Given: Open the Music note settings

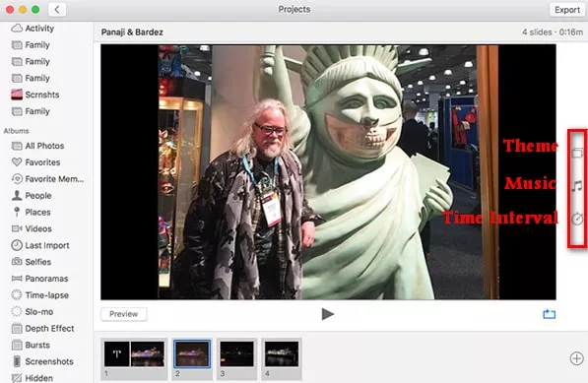Looking at the screenshot, I should (x=577, y=185).
